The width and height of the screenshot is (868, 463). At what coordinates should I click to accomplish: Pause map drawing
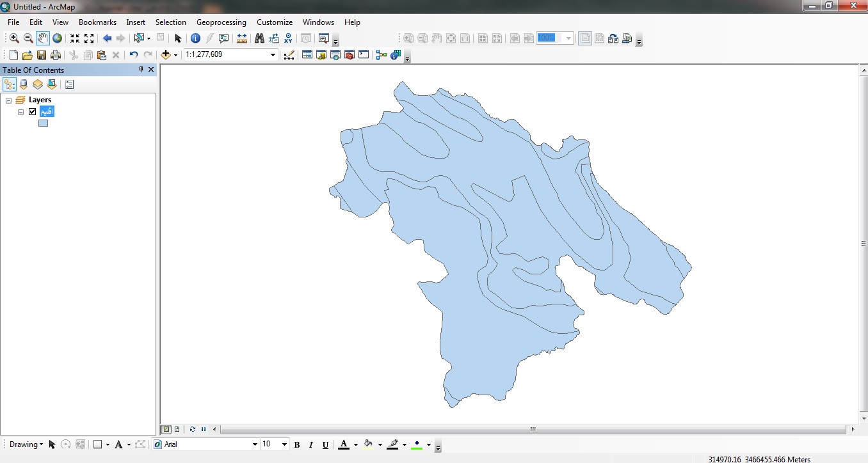tap(204, 429)
